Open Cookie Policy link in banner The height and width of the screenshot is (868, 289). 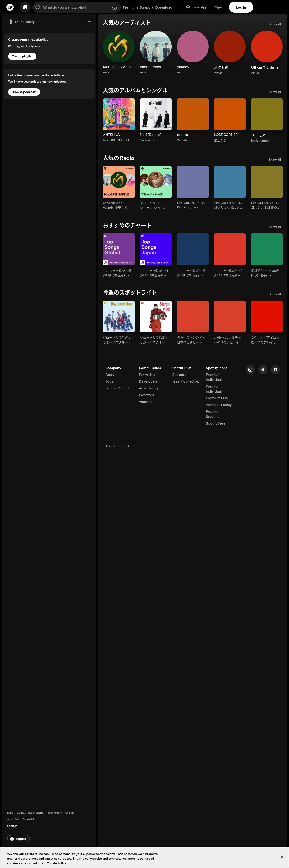(56, 863)
